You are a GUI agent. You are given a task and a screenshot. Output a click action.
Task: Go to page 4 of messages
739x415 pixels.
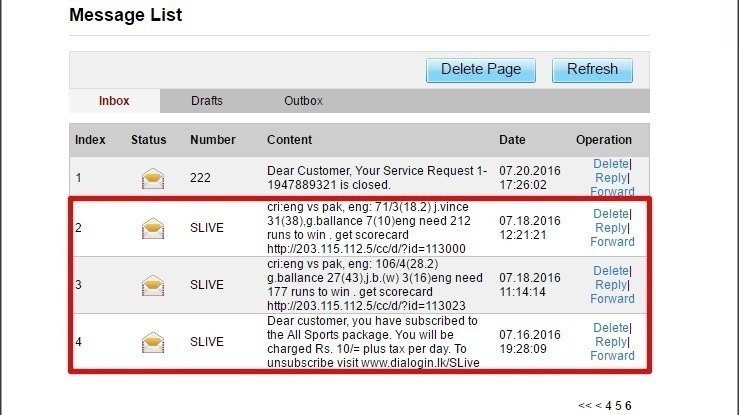pos(608,406)
